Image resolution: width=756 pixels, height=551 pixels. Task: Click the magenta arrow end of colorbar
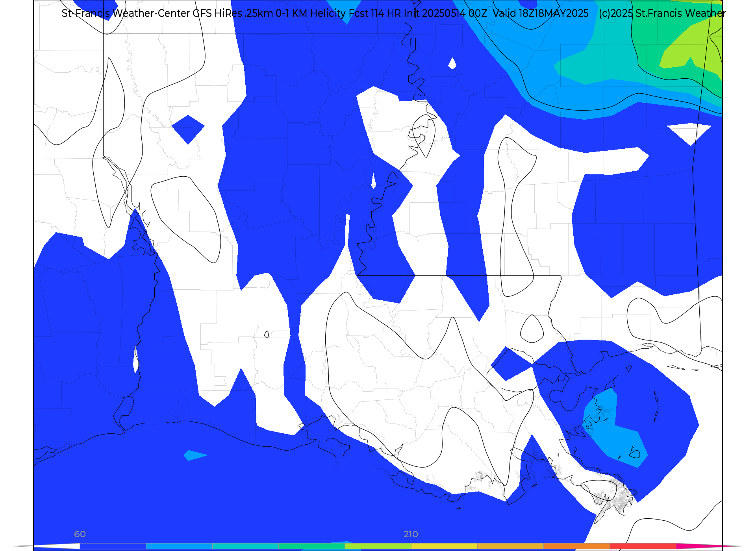[x=709, y=546]
